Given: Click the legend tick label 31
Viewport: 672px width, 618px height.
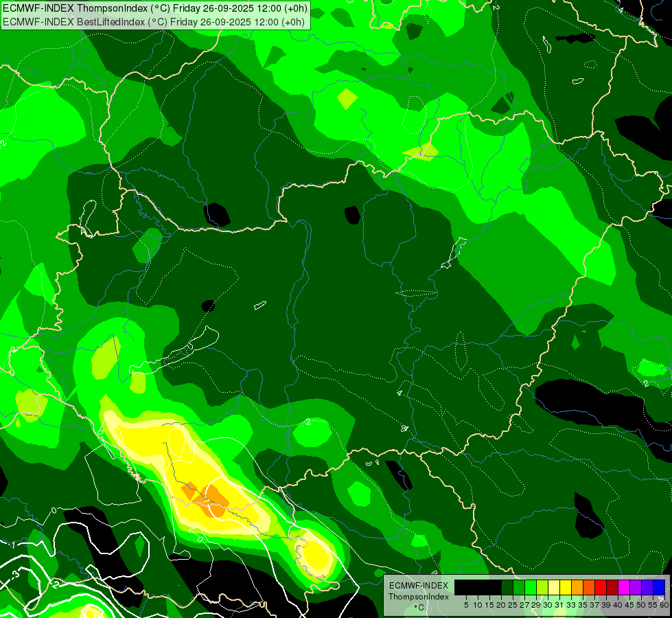Looking at the screenshot, I should coord(559,605).
